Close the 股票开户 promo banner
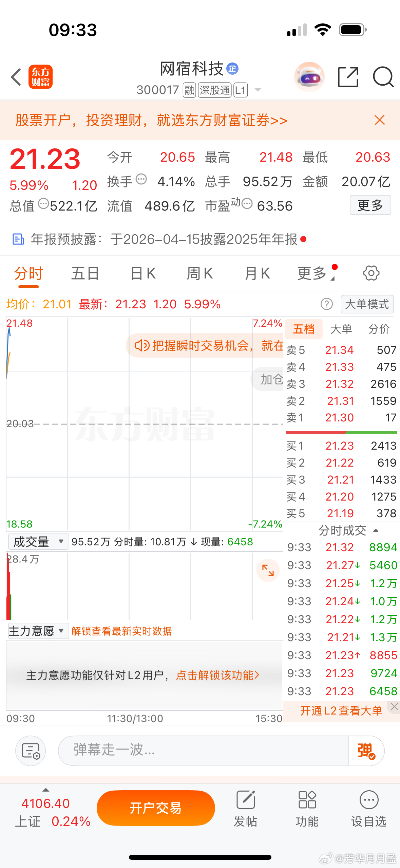Image resolution: width=400 pixels, height=868 pixels. pos(380,120)
